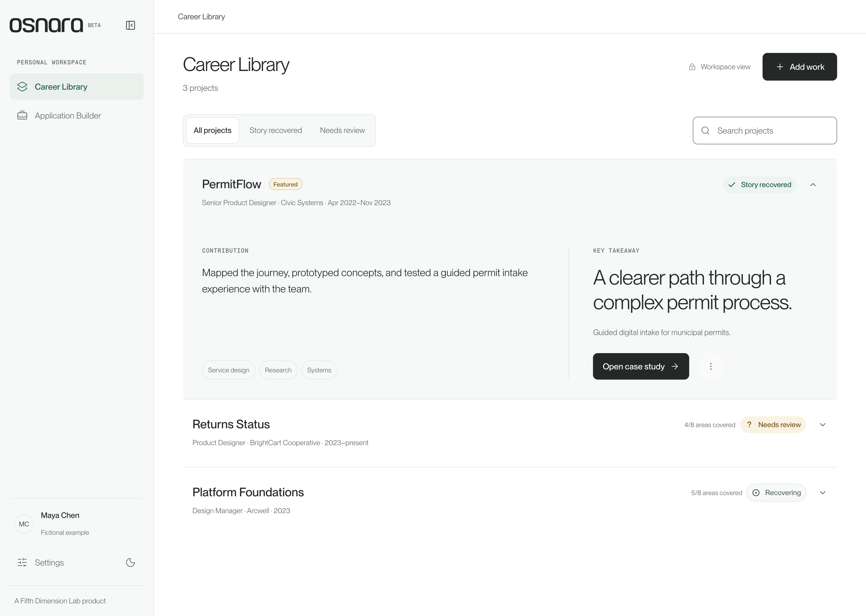Image resolution: width=866 pixels, height=616 pixels.
Task: Switch to the Needs review filter tab
Action: (342, 131)
